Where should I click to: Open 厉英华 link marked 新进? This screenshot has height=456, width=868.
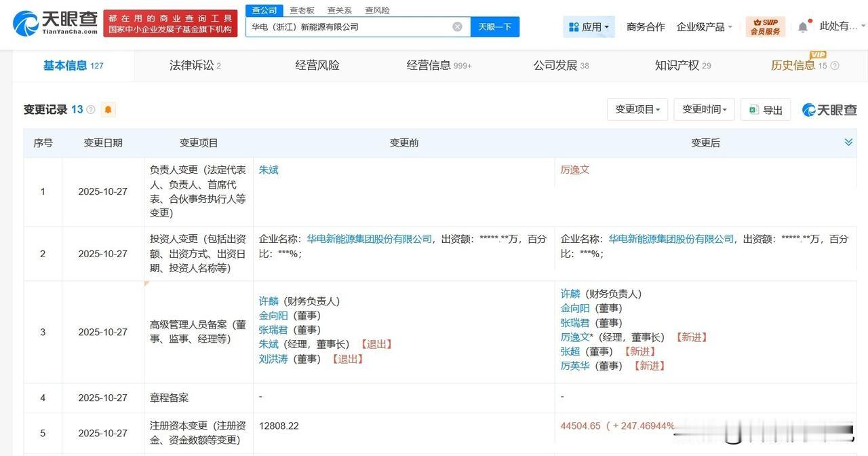[x=575, y=366]
